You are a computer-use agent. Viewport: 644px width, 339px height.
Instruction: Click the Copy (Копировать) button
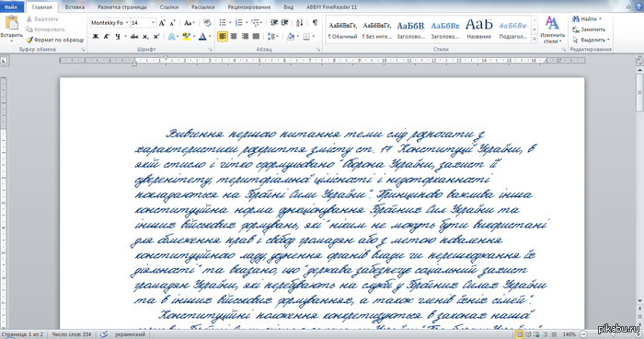point(46,29)
